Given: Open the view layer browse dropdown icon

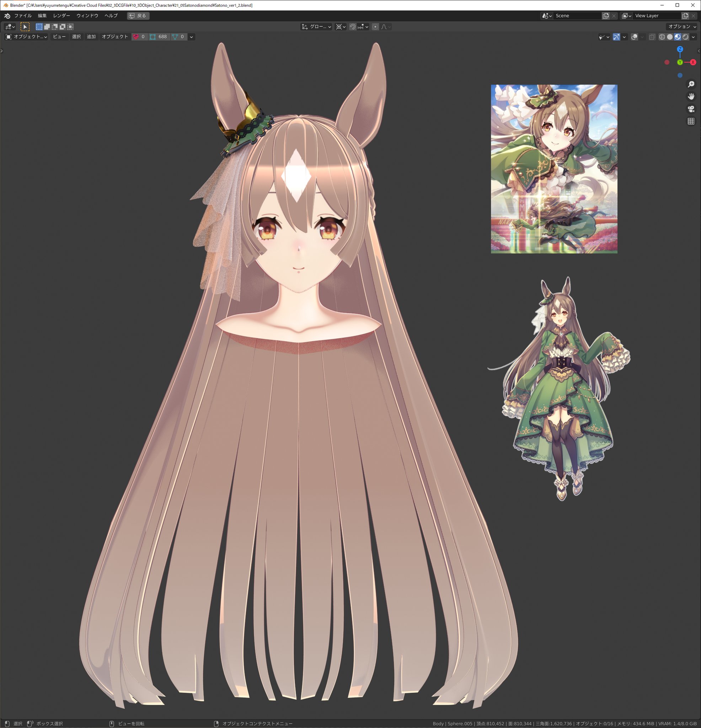Looking at the screenshot, I should [x=627, y=16].
